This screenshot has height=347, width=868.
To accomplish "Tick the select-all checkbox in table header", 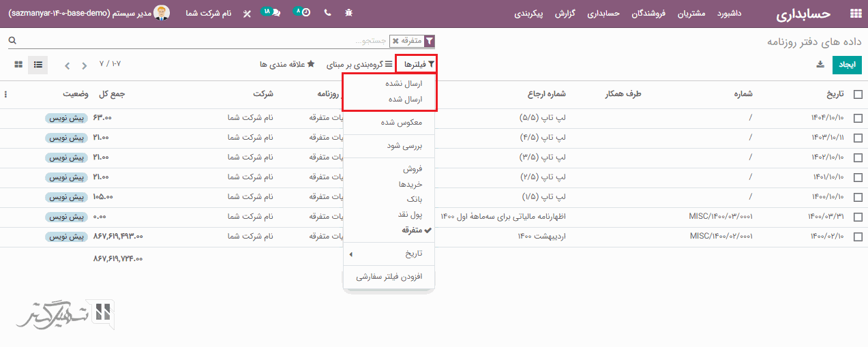I will coord(858,95).
